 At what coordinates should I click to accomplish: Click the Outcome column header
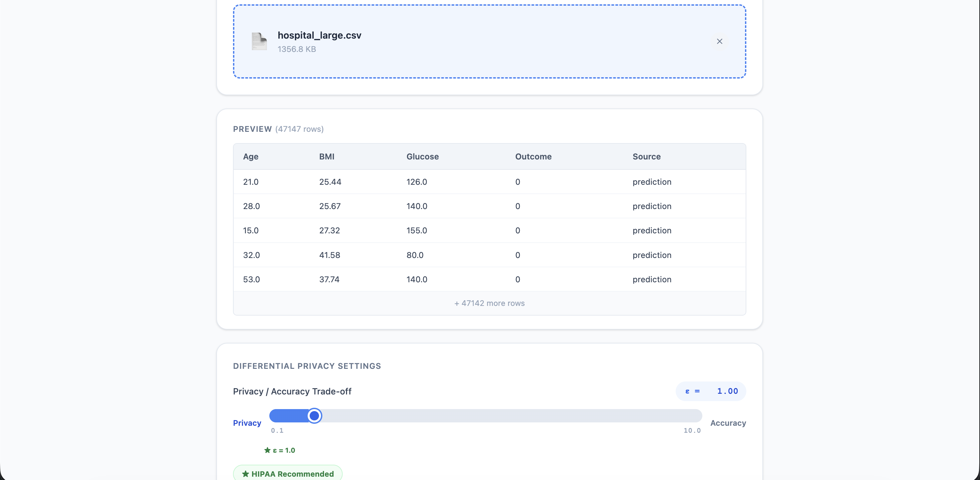click(533, 156)
